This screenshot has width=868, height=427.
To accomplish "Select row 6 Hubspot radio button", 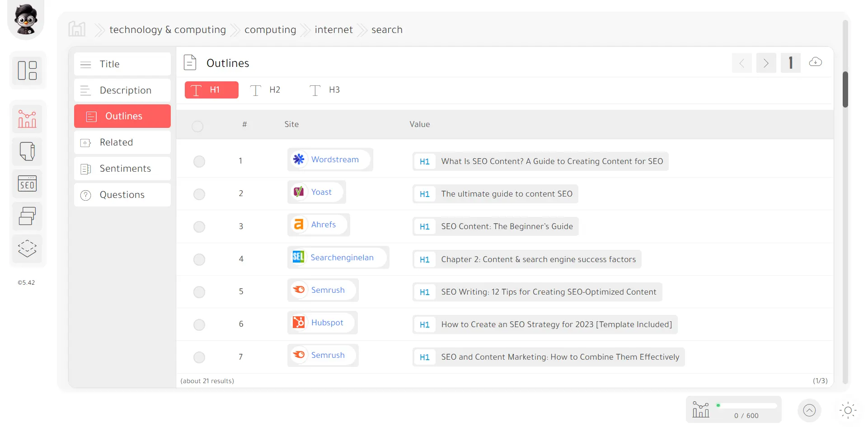I will tap(199, 325).
